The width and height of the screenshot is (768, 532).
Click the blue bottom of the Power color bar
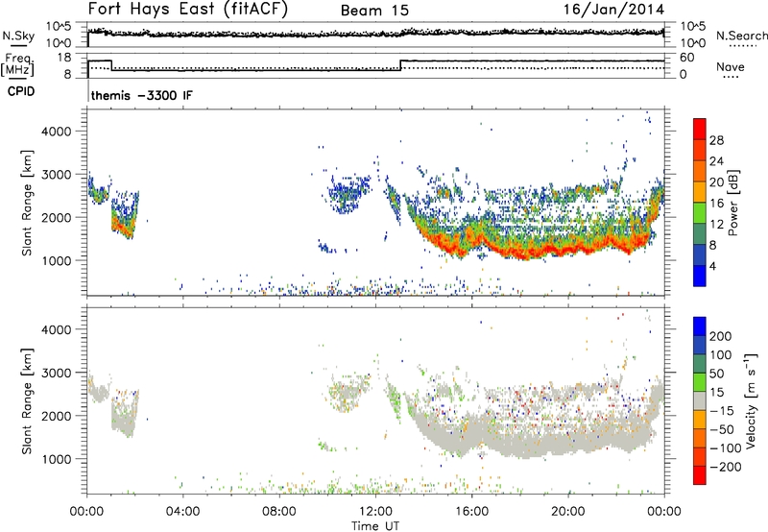tap(700, 277)
